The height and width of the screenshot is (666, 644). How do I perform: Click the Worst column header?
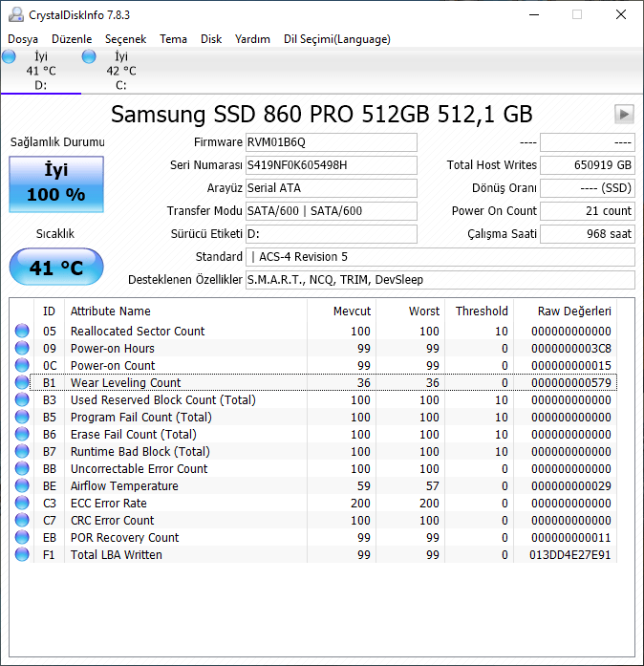[410, 312]
